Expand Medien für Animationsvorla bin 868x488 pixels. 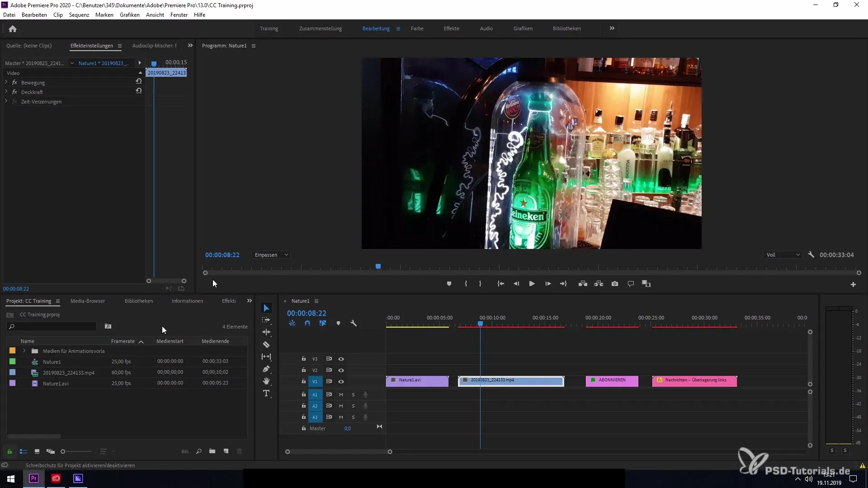(x=24, y=351)
